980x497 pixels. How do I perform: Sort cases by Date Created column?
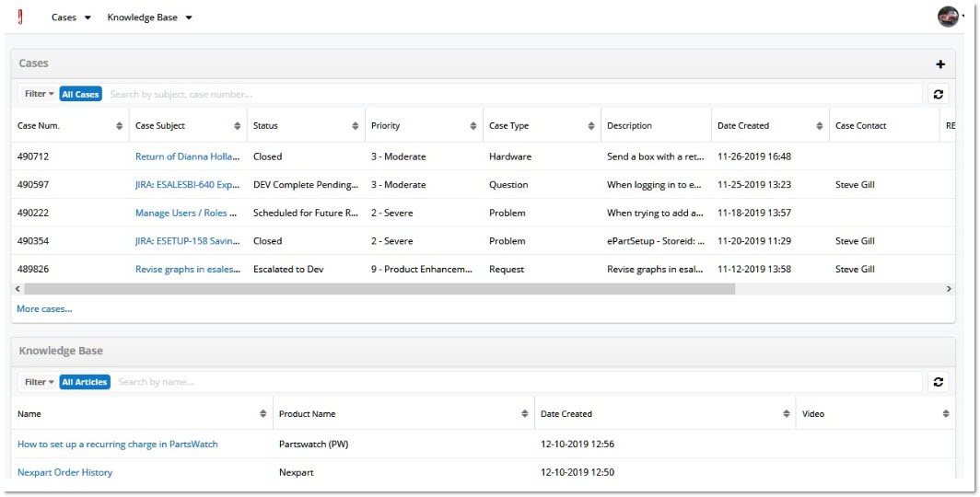coord(820,126)
